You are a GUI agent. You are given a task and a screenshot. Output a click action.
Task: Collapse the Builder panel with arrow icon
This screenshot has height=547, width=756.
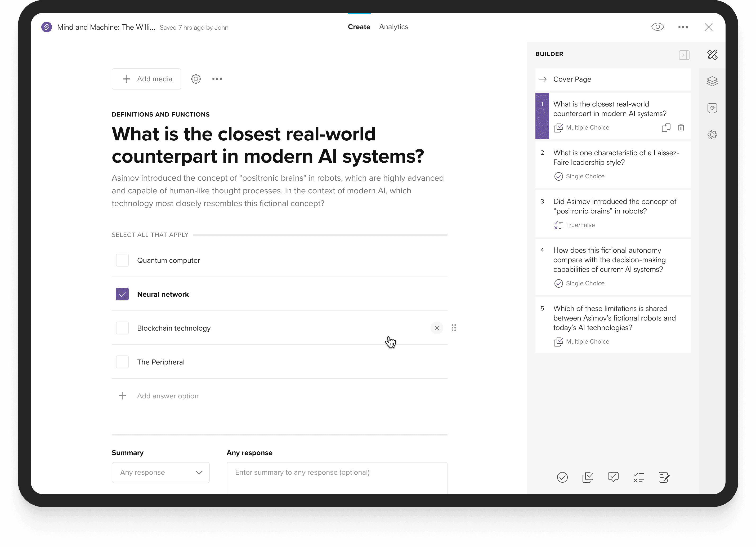(684, 55)
